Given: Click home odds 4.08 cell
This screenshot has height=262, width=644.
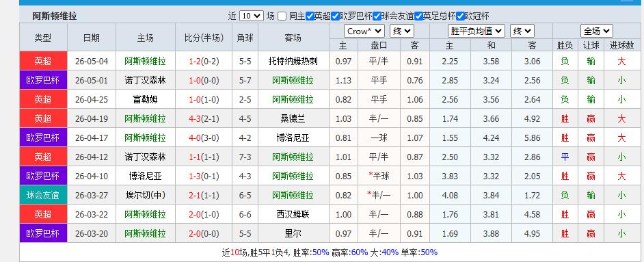Looking at the screenshot, I should 450,195.
